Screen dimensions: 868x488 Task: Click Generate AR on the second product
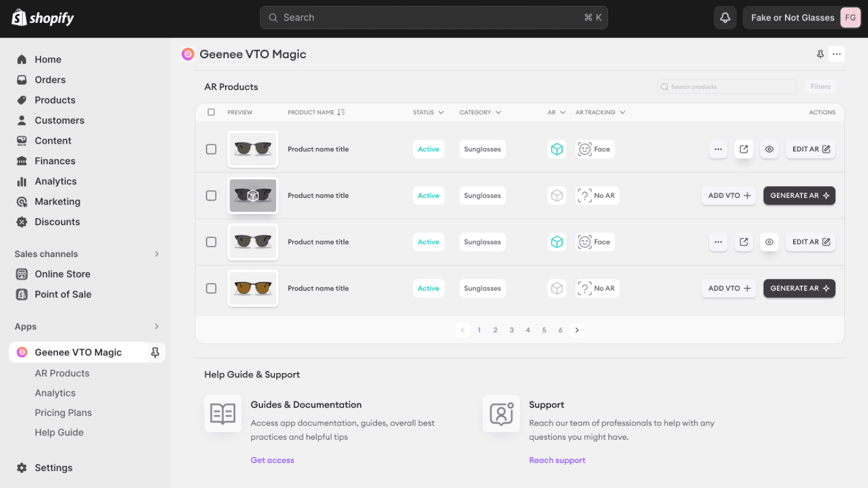[x=799, y=195]
